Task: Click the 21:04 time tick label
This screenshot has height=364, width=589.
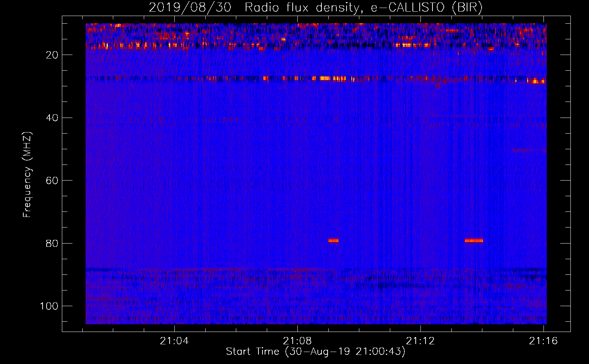Action: pyautogui.click(x=174, y=341)
